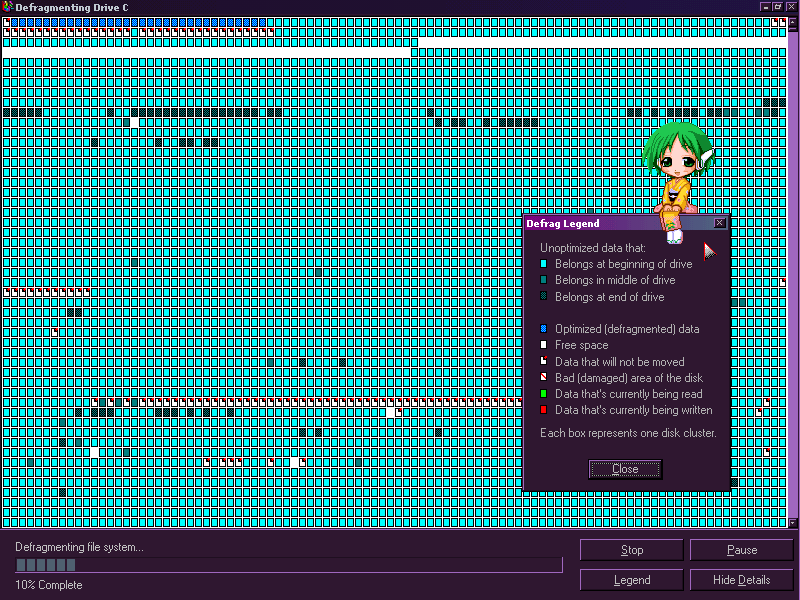Click the 'Bad (damaged) area' legend icon
This screenshot has height=600, width=800.
[x=543, y=378]
